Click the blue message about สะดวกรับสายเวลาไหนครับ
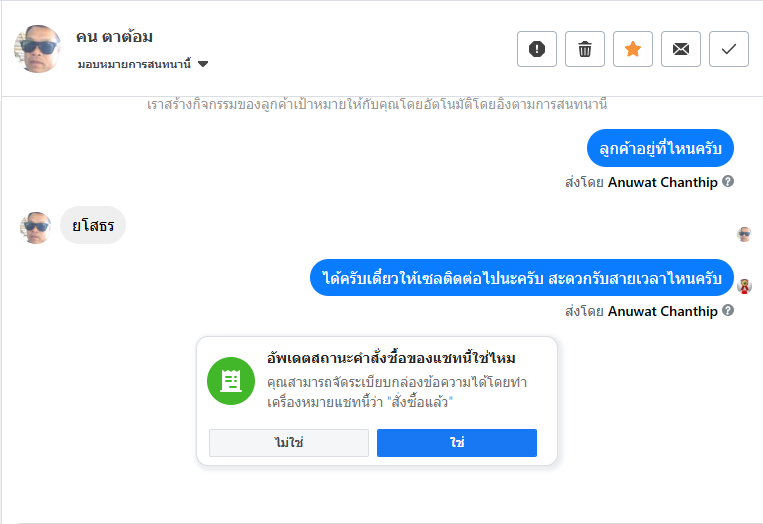This screenshot has height=524, width=763. point(521,277)
